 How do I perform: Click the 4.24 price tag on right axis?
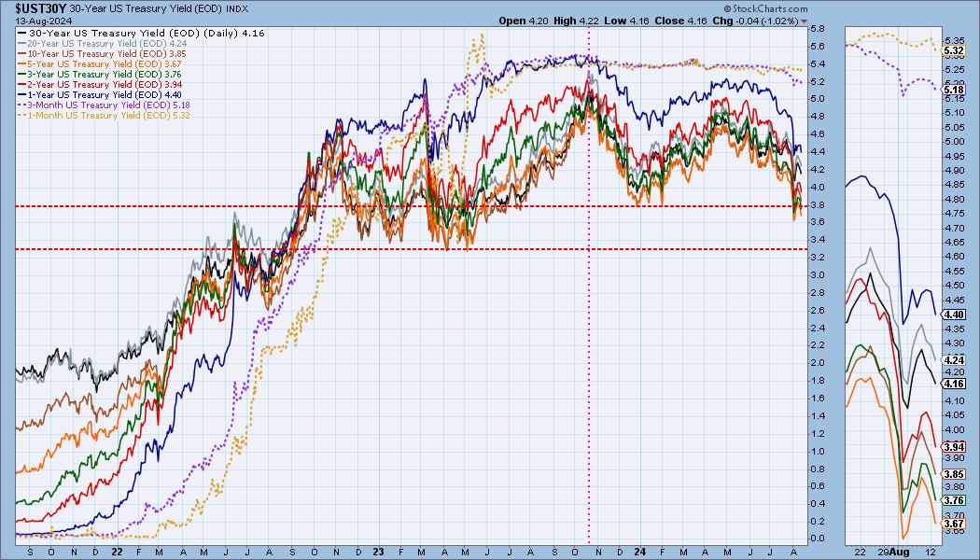pos(954,360)
